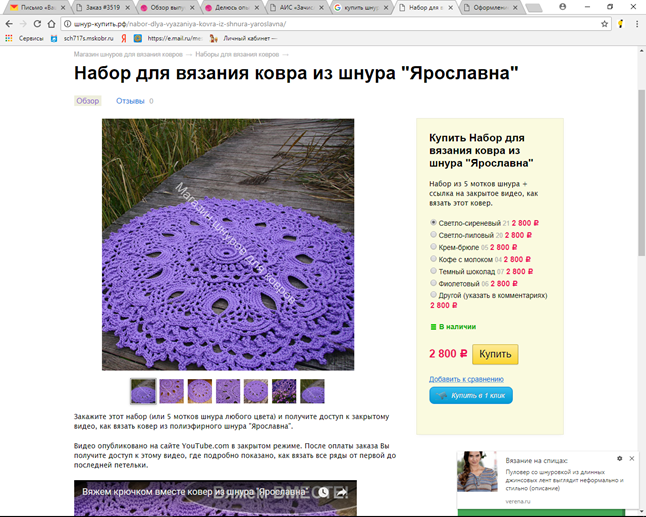Screen dimensions: 646x517
Task: Select the Фиолетовый set variant
Action: click(433, 283)
